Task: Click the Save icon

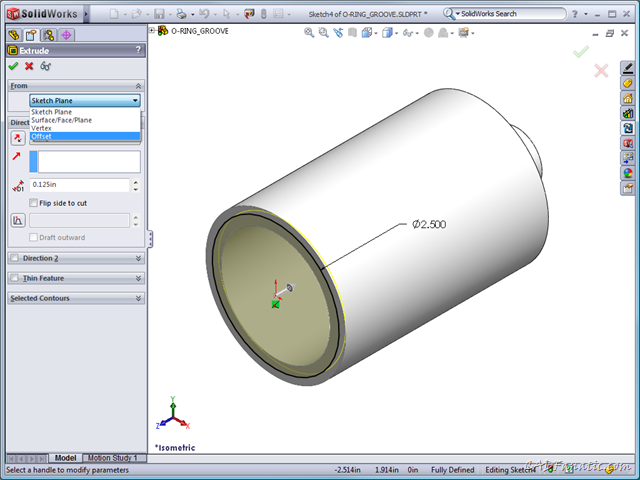Action: (159, 14)
